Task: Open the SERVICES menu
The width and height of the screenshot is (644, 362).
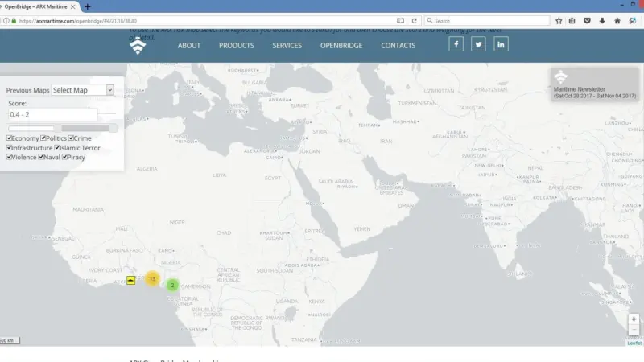Action: click(287, 46)
